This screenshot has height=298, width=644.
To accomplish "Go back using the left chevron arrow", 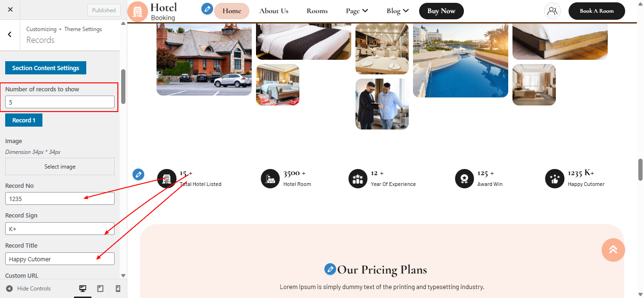I will [x=10, y=34].
